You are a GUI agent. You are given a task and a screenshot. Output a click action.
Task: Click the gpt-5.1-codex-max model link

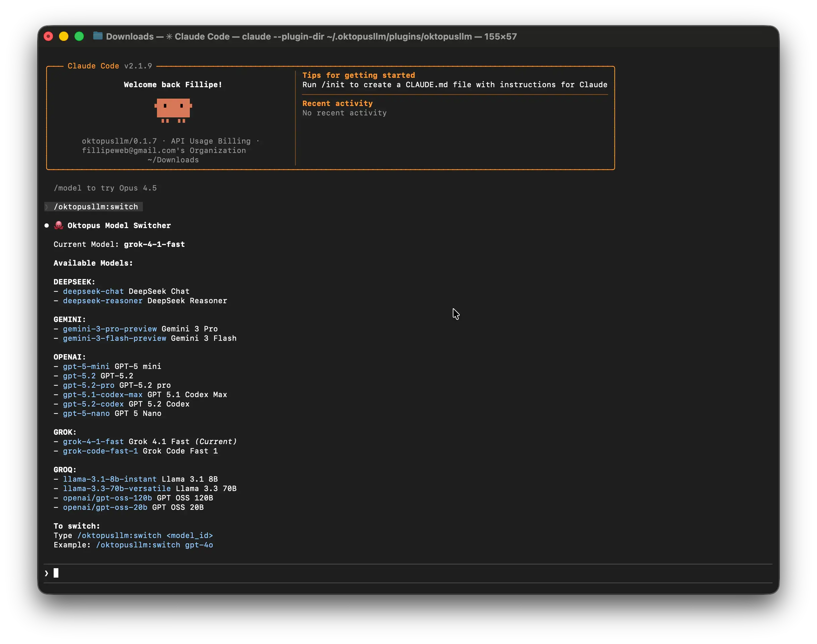(102, 394)
